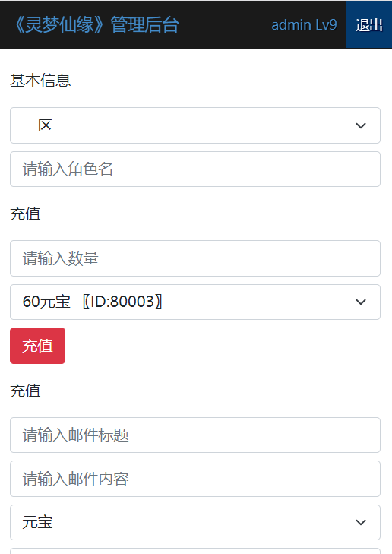The width and height of the screenshot is (392, 554).
Task: Click the chevron arrow on 一区 selector
Action: point(361,125)
